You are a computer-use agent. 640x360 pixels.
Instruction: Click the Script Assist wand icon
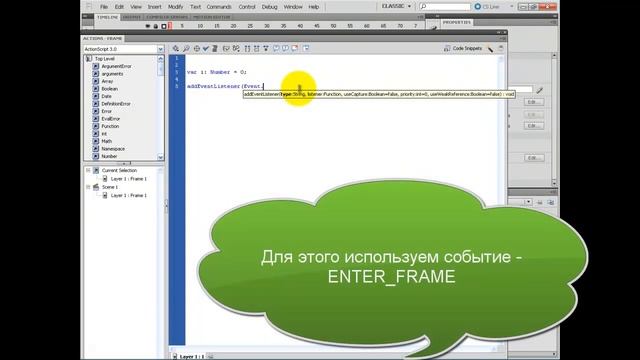(x=490, y=49)
